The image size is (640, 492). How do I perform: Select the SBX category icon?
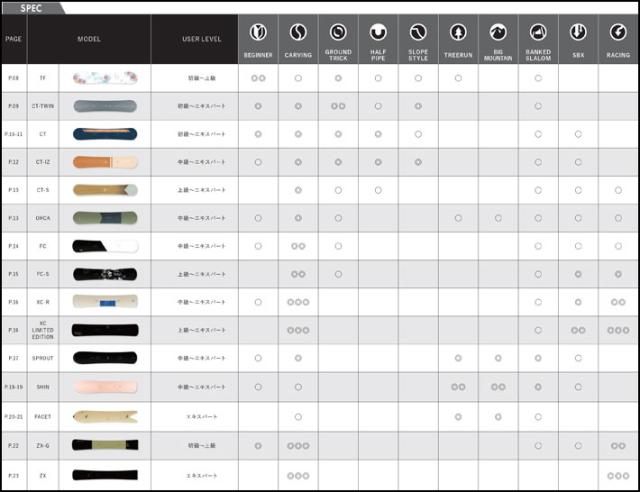click(x=578, y=32)
